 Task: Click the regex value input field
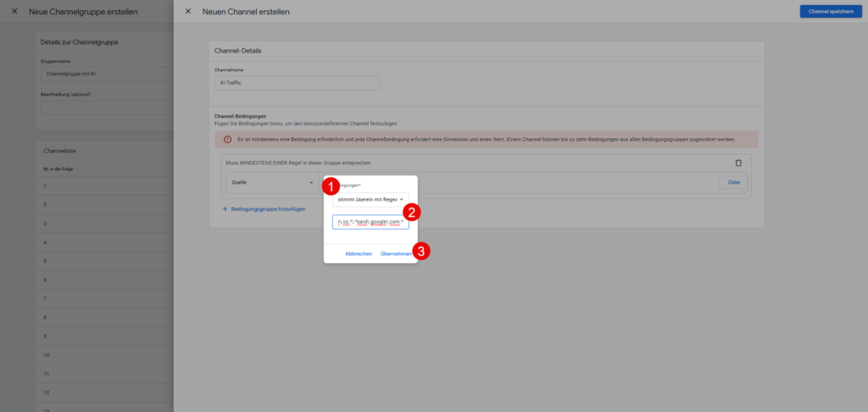370,222
